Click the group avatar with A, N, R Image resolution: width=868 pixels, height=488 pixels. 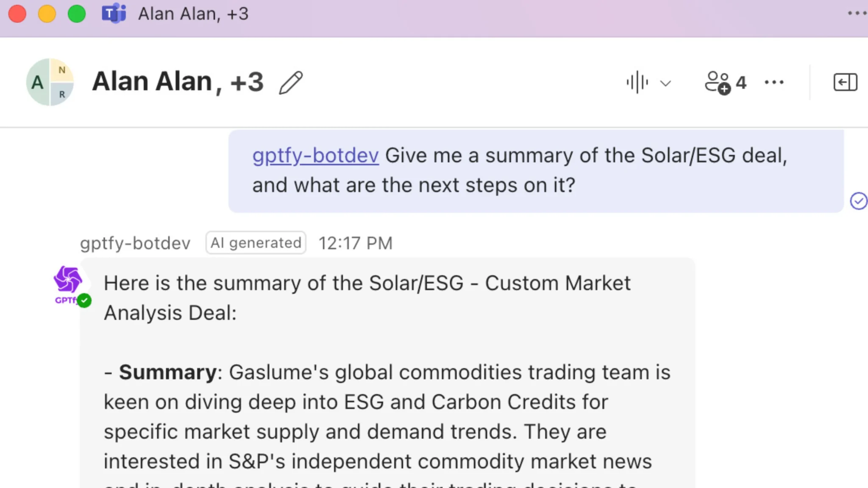(50, 82)
